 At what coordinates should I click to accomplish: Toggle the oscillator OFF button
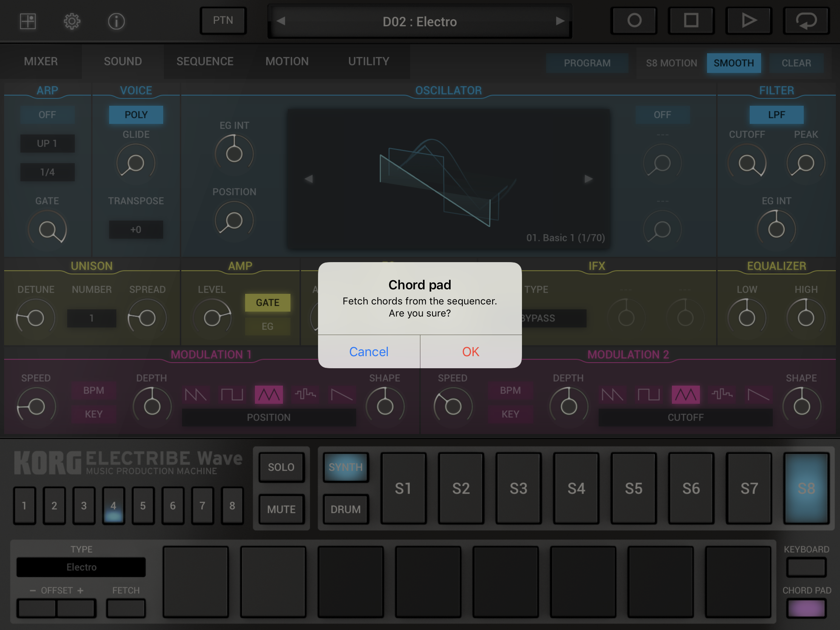click(662, 115)
